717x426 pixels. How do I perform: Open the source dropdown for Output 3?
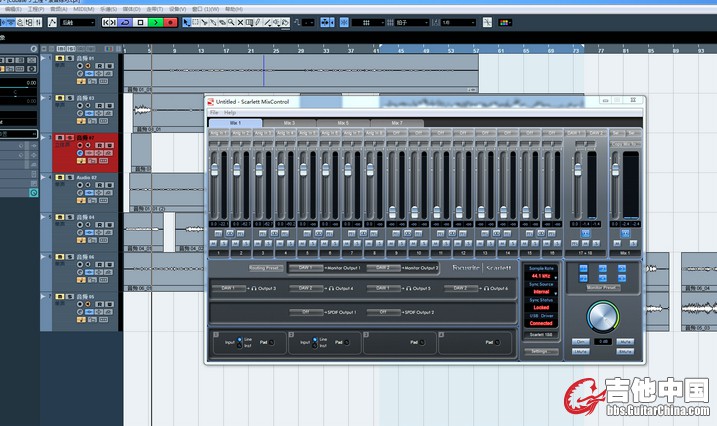pyautogui.click(x=229, y=288)
